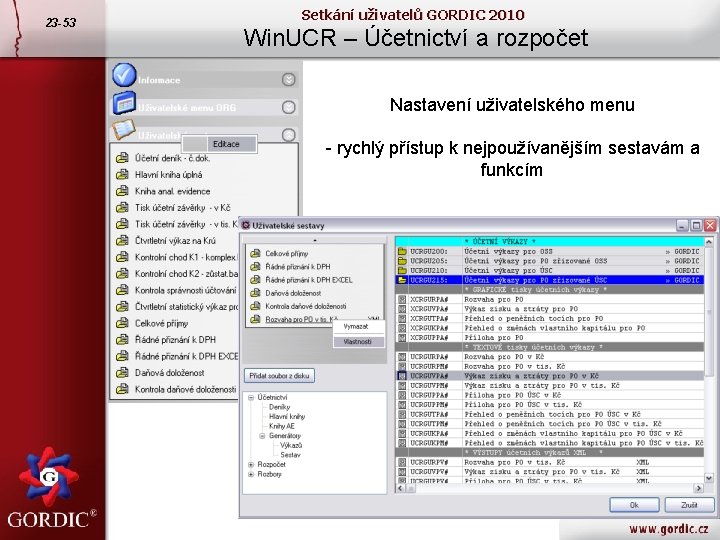Click the blue checkmark Informace icon
Viewport: 720px width, 540px height.
click(124, 75)
